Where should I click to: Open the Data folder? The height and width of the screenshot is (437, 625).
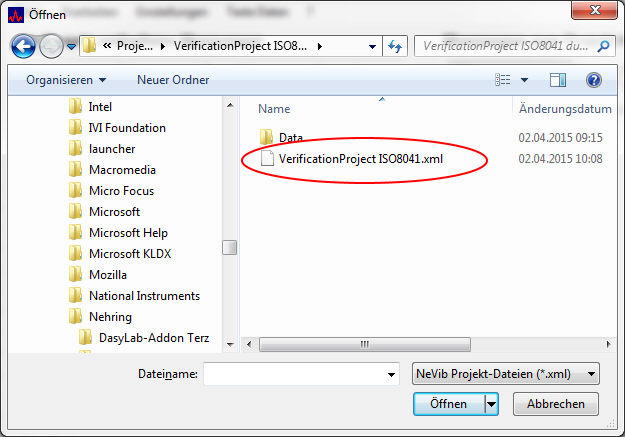tap(290, 137)
